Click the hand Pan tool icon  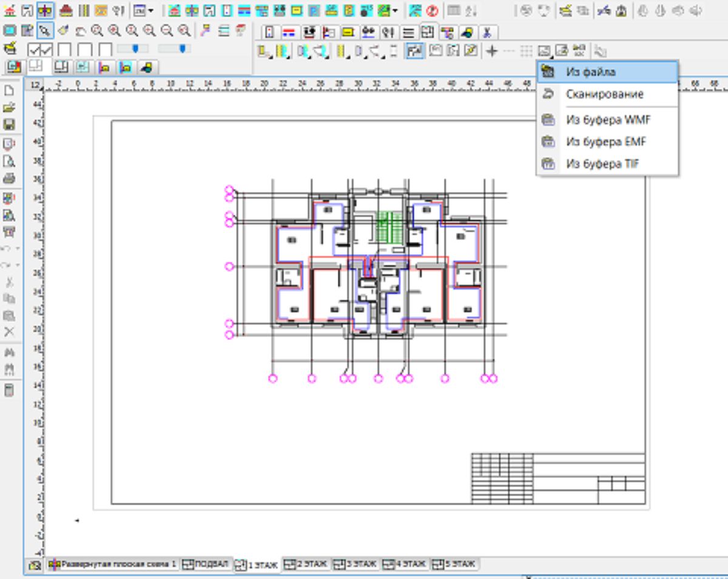[x=80, y=30]
